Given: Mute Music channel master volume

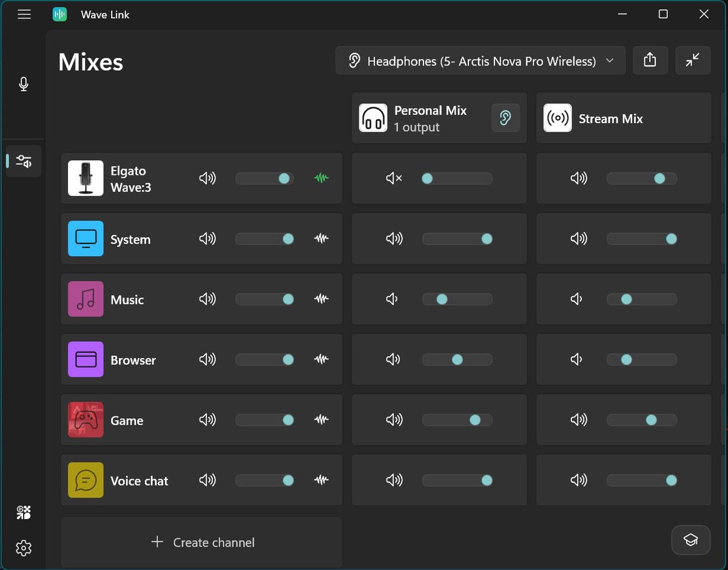Looking at the screenshot, I should [x=207, y=299].
